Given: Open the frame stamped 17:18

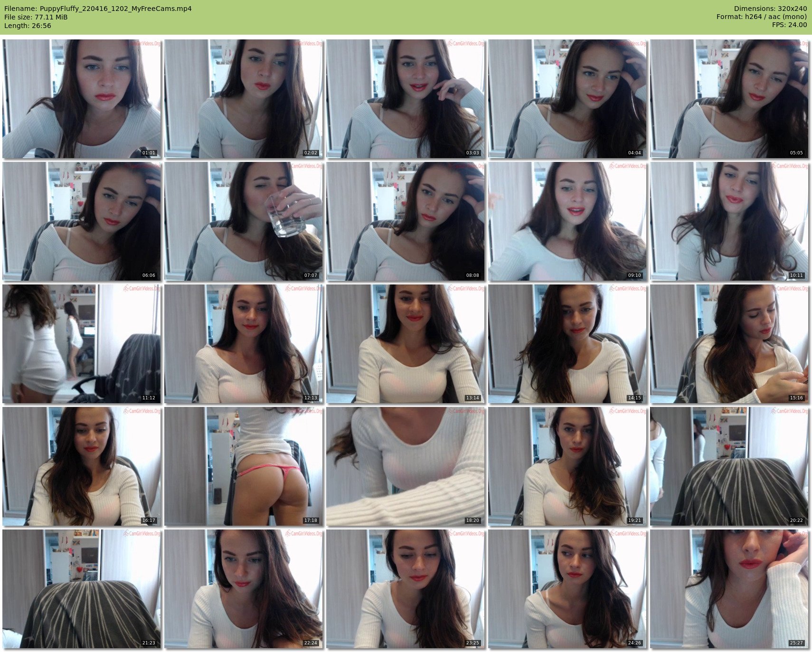Looking at the screenshot, I should [244, 466].
